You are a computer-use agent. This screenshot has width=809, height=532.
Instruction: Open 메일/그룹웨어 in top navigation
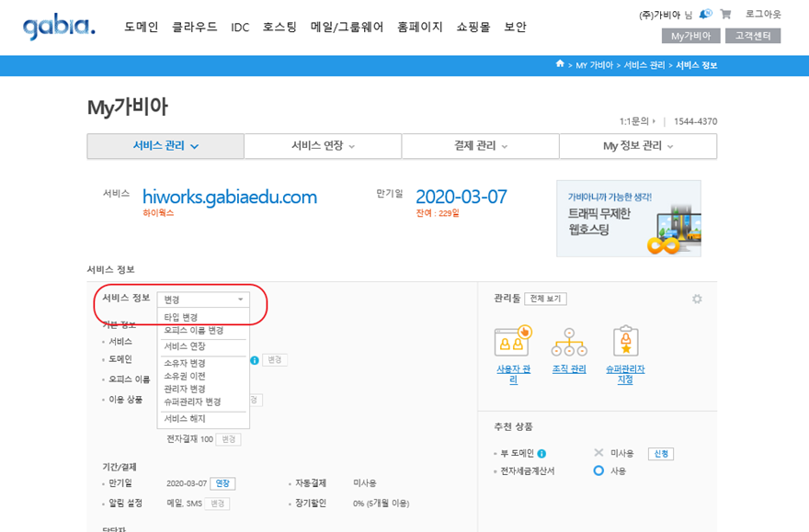pyautogui.click(x=348, y=27)
